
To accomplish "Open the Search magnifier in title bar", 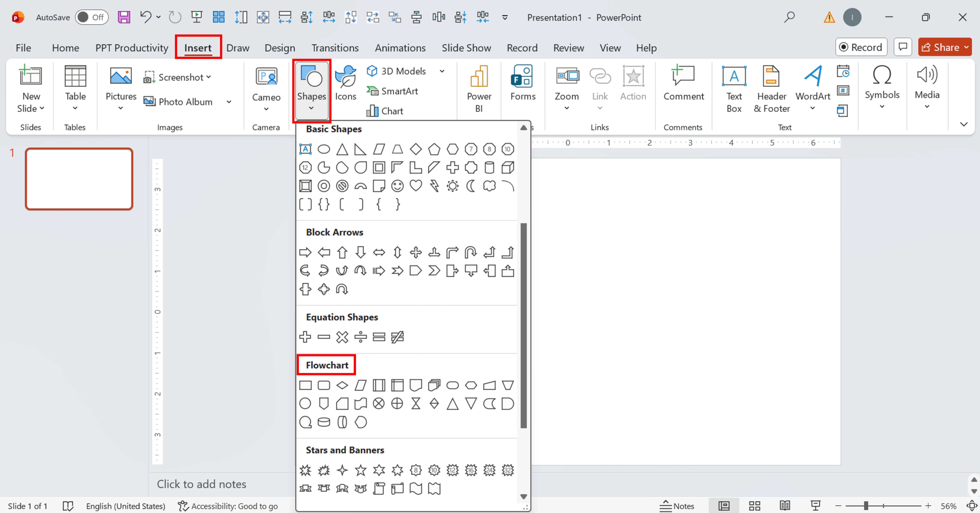I will (x=789, y=17).
